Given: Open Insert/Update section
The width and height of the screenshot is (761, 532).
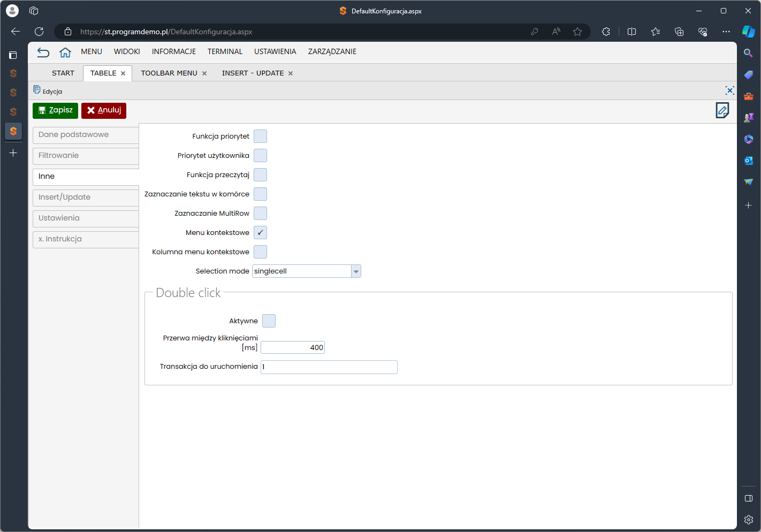Looking at the screenshot, I should 86,197.
